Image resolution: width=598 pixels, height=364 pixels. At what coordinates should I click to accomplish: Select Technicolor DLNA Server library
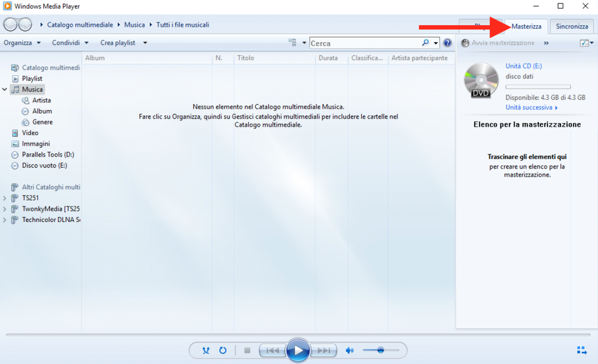click(x=45, y=220)
